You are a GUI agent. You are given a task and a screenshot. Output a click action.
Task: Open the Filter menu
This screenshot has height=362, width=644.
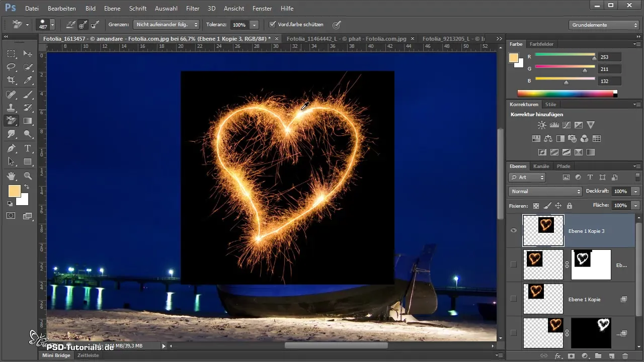pos(193,9)
